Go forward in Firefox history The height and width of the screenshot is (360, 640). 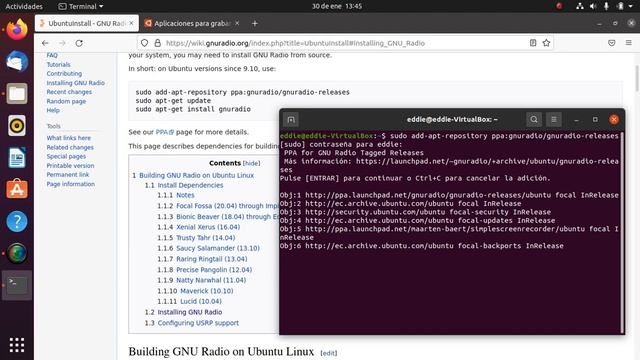(x=62, y=43)
